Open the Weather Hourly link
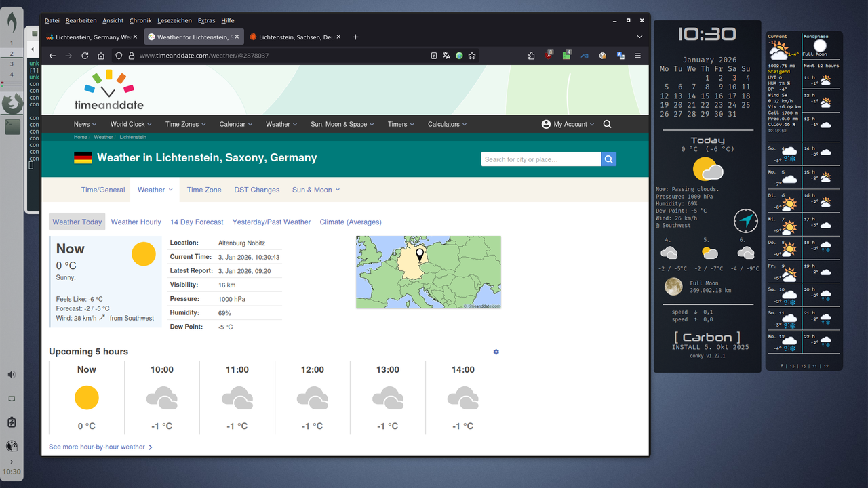868x488 pixels. (136, 222)
